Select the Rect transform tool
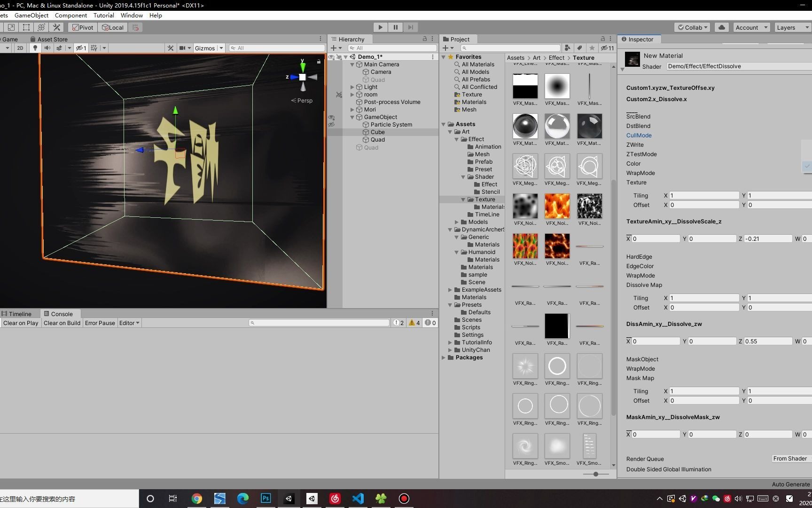Screen dimensions: 812x508 (x=25, y=27)
